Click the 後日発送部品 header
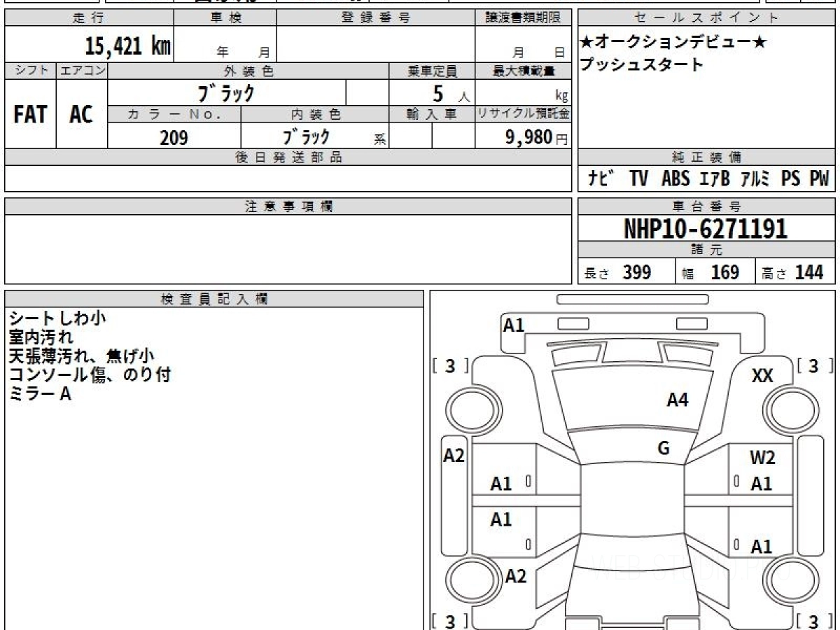840x630 pixels. [288, 157]
